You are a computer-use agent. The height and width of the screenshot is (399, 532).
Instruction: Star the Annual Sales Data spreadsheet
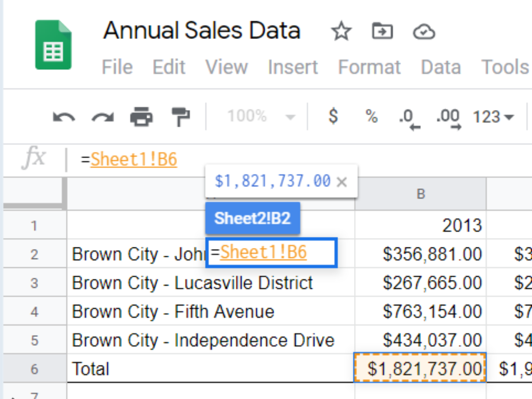(341, 31)
